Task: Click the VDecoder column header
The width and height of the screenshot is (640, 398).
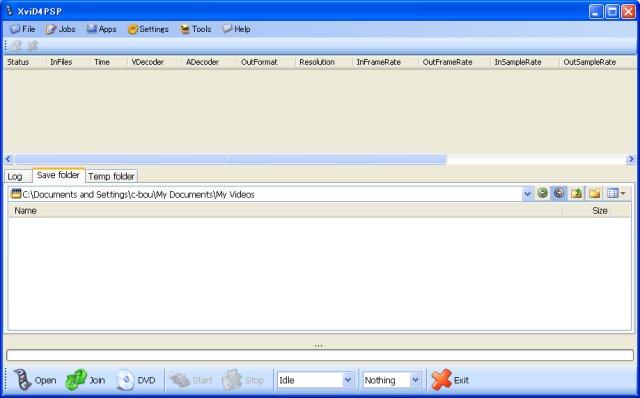Action: pyautogui.click(x=154, y=62)
